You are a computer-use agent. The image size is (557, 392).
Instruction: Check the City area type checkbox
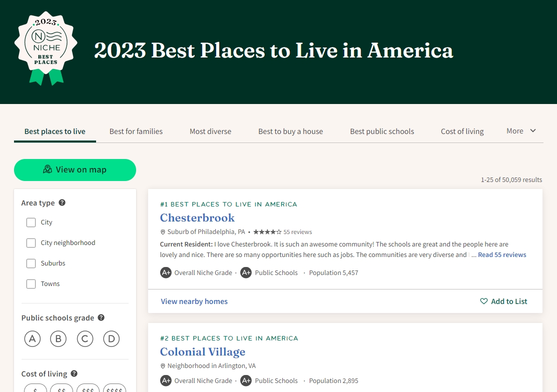(31, 222)
